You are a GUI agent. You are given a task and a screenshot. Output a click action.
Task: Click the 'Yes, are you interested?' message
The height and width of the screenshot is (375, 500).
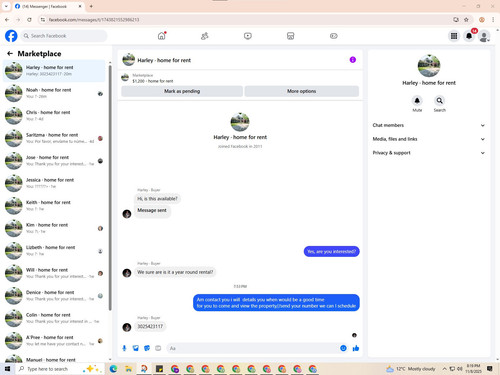point(331,251)
